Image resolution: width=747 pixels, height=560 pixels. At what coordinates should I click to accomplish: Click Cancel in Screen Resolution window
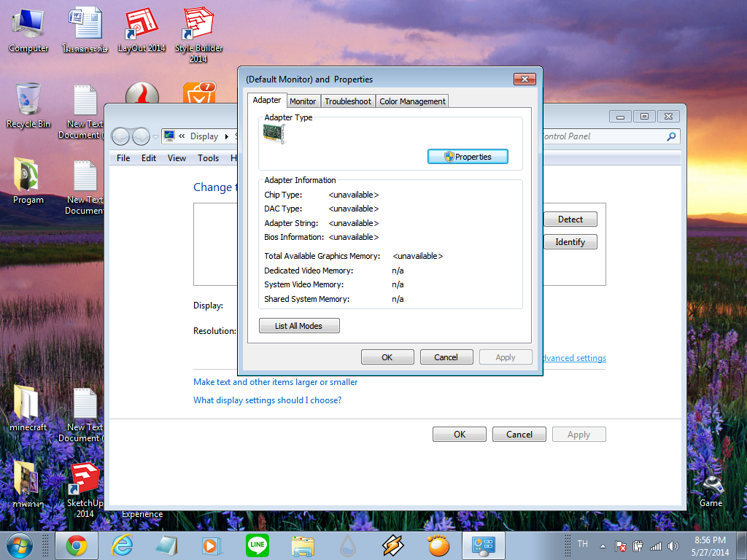tap(519, 435)
